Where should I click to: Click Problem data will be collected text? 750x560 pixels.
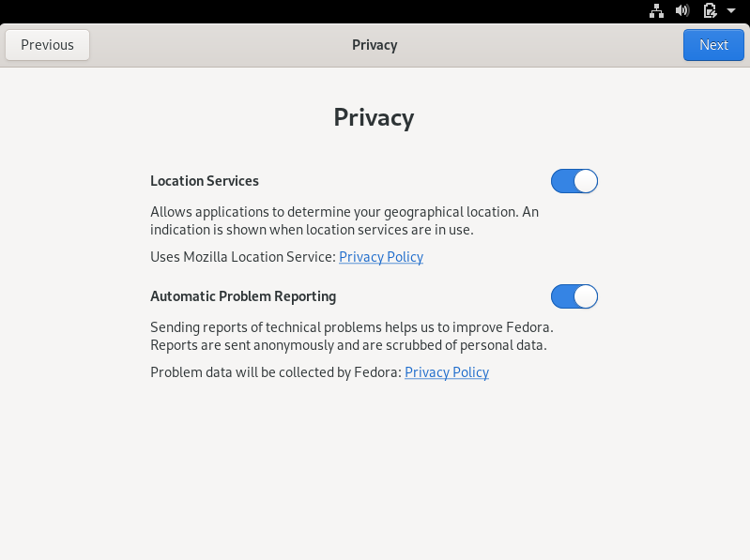(x=276, y=372)
